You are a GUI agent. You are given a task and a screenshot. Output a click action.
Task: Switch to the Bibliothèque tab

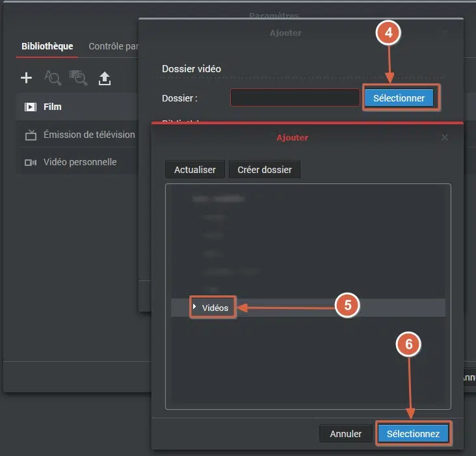(47, 46)
